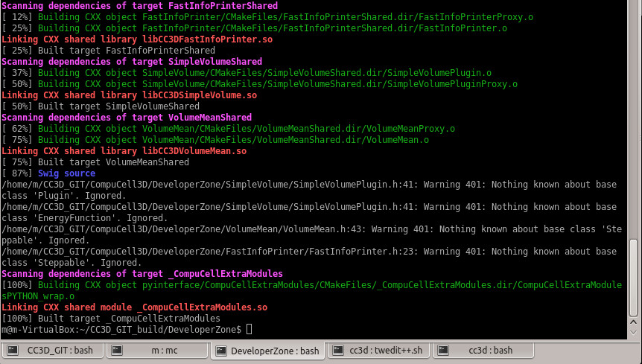Click 'Scanning dependencies of target _CompuCellExtraModules' line
This screenshot has width=642, height=364.
click(142, 274)
